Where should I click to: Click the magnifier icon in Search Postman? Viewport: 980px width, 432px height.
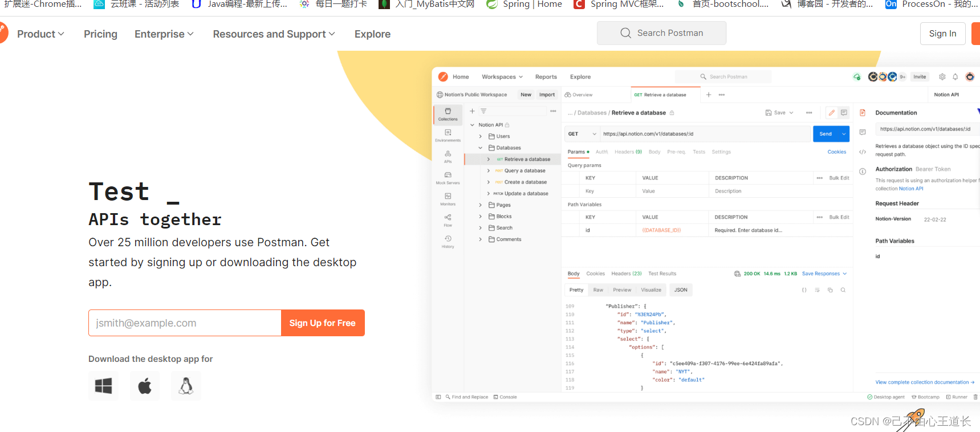coord(625,33)
